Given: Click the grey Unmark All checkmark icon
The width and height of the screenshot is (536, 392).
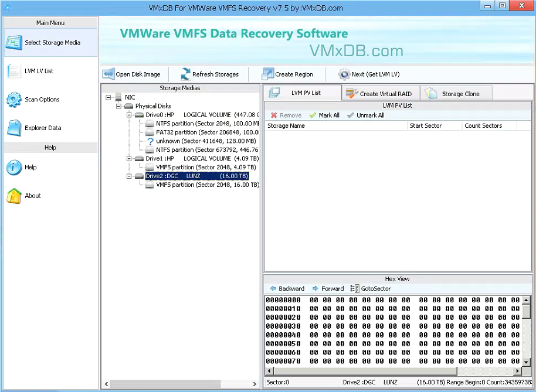Looking at the screenshot, I should pos(350,115).
